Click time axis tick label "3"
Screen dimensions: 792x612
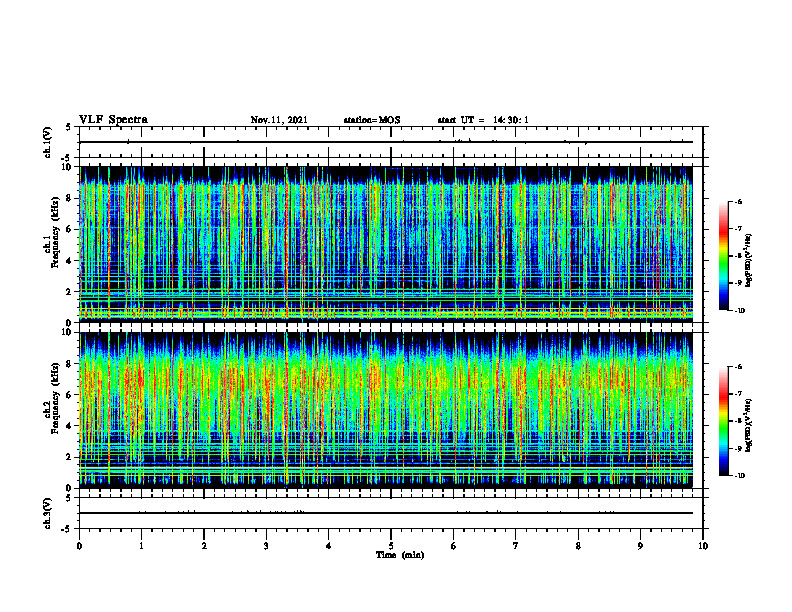(x=266, y=546)
